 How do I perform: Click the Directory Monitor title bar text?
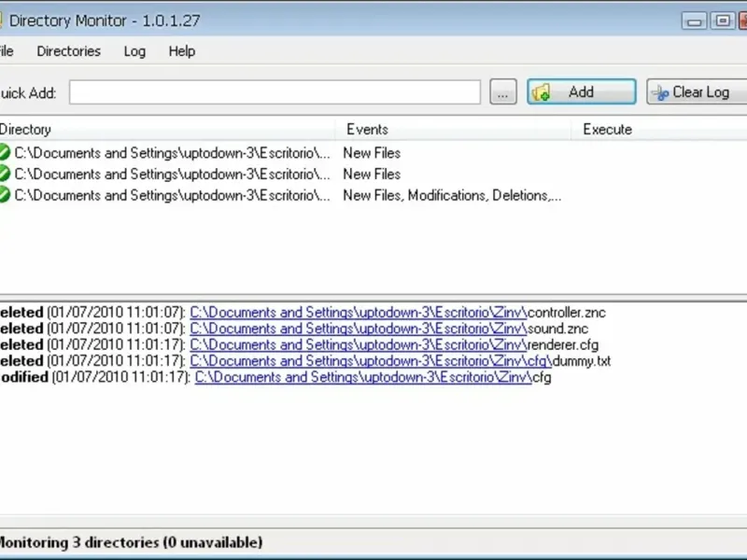(x=105, y=21)
